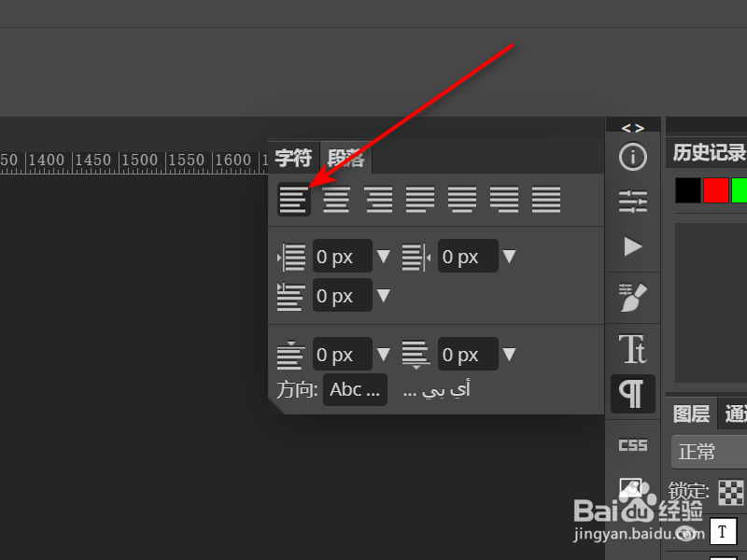Viewport: 747px width, 560px height.
Task: Select the align right paragraph icon
Action: 378,199
